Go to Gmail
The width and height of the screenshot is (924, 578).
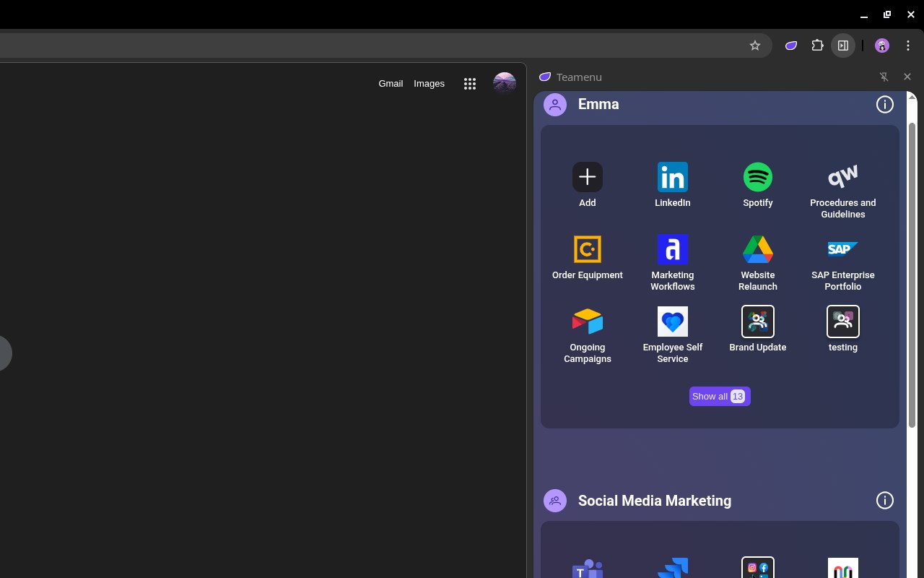[391, 84]
